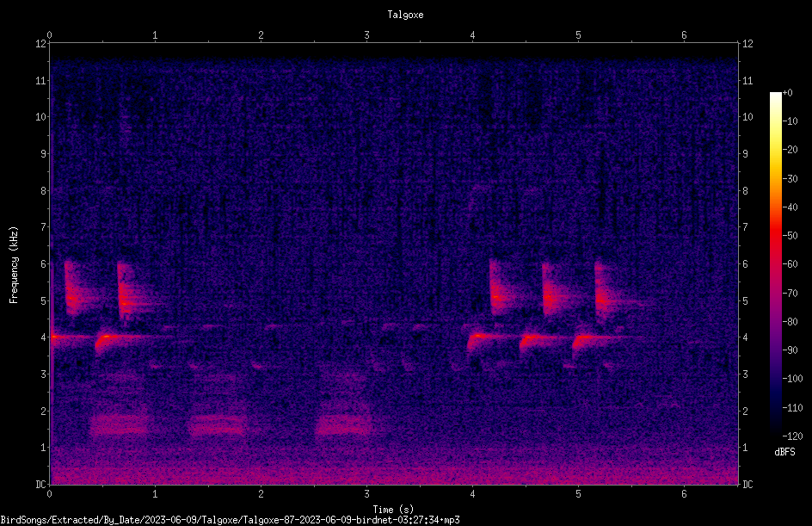This screenshot has width=812, height=526.
Task: Click the "2" kHz tick on the right axis
Action: pos(745,411)
